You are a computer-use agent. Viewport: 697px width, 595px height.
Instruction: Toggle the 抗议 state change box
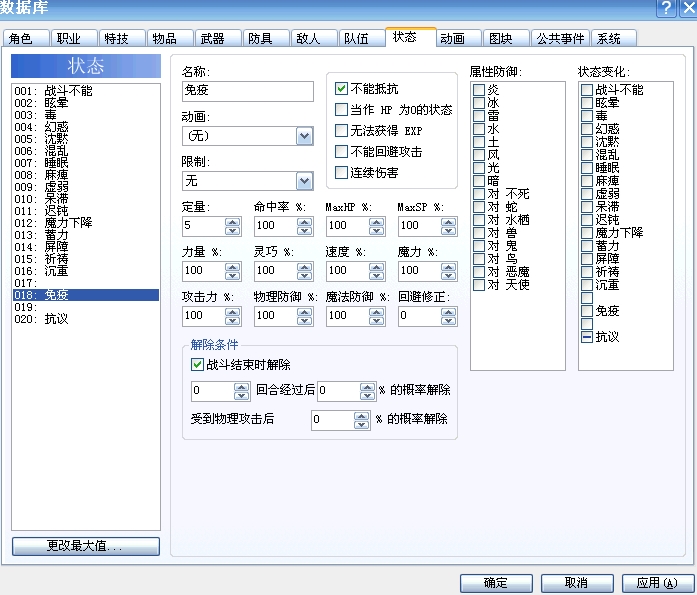587,337
